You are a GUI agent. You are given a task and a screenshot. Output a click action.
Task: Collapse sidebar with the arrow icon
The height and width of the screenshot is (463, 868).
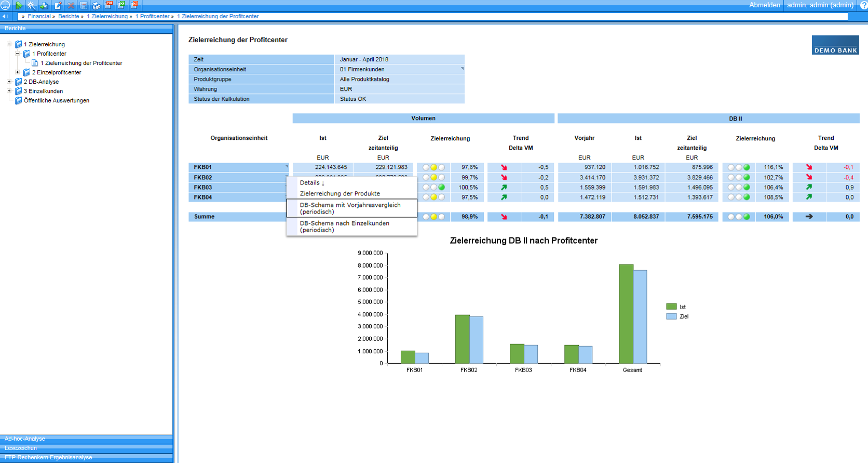coord(5,17)
